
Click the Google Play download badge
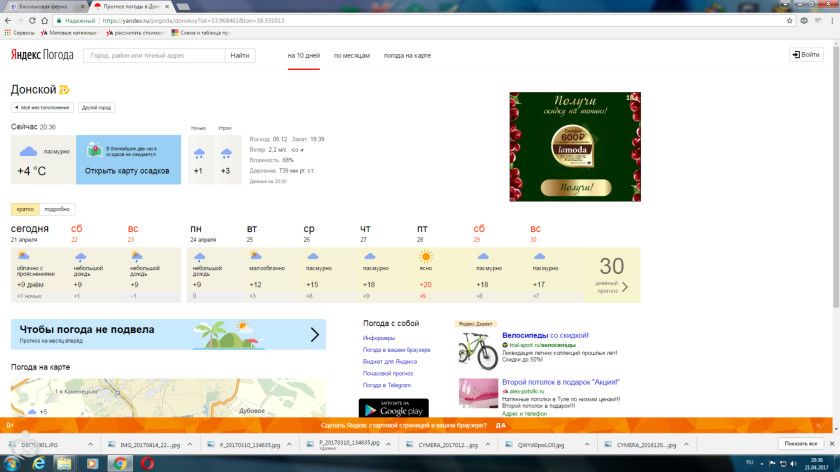click(x=393, y=408)
